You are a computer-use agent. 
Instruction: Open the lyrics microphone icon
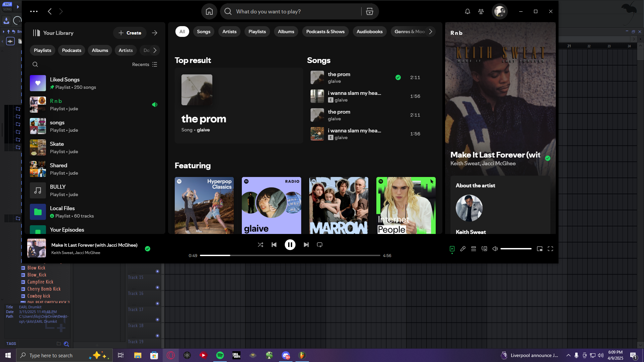(x=463, y=249)
